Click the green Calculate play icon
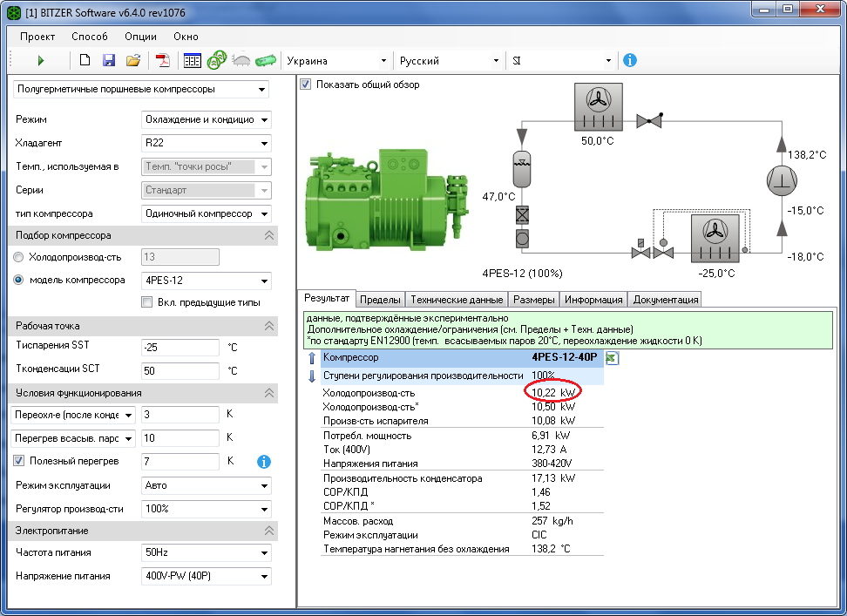847x616 pixels. 40,60
